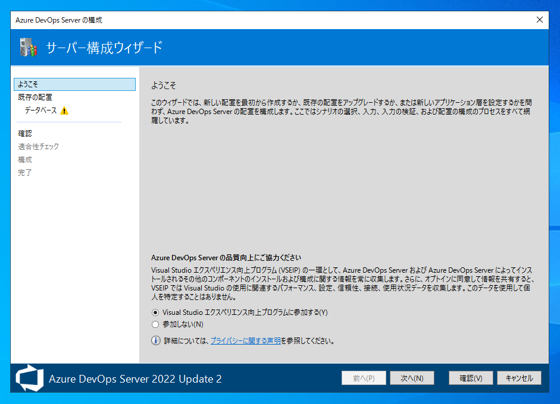Click the 次へ(N) button
Image resolution: width=560 pixels, height=404 pixels.
pos(412,378)
